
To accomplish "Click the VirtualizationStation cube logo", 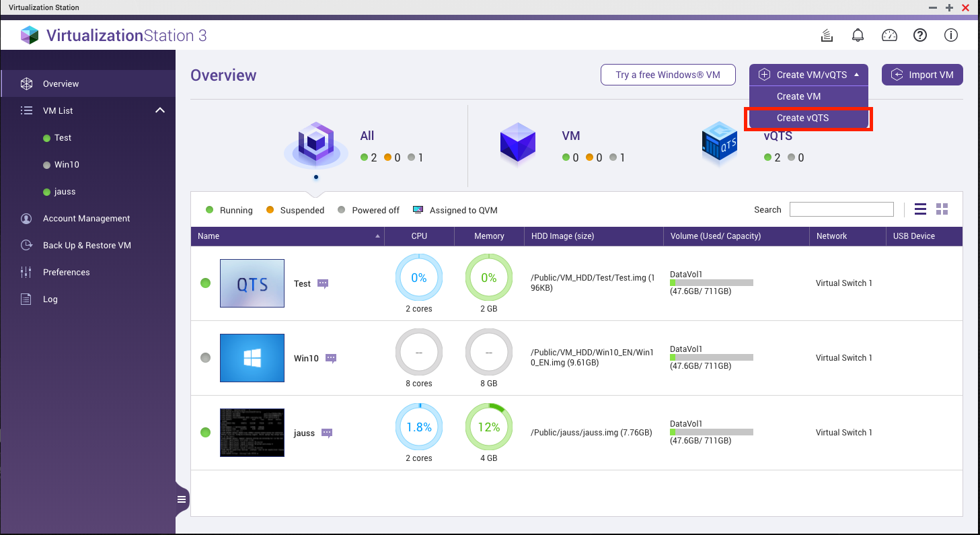I will 30,35.
